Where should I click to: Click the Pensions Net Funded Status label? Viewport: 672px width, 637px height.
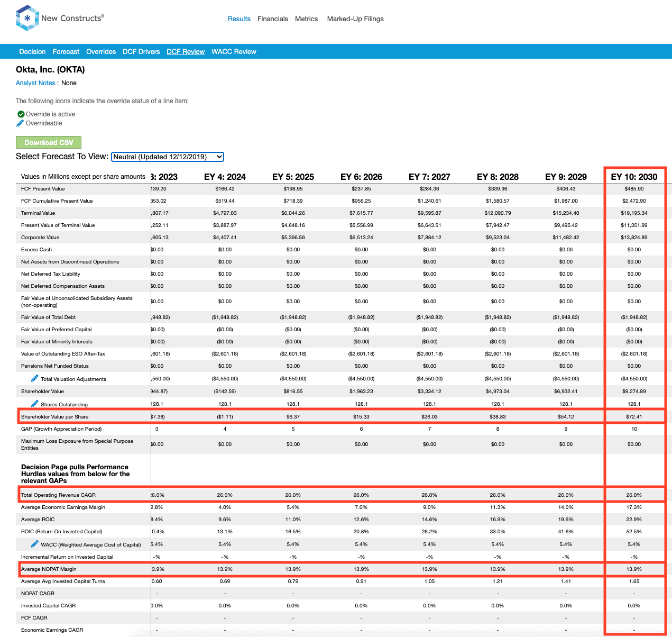55,366
